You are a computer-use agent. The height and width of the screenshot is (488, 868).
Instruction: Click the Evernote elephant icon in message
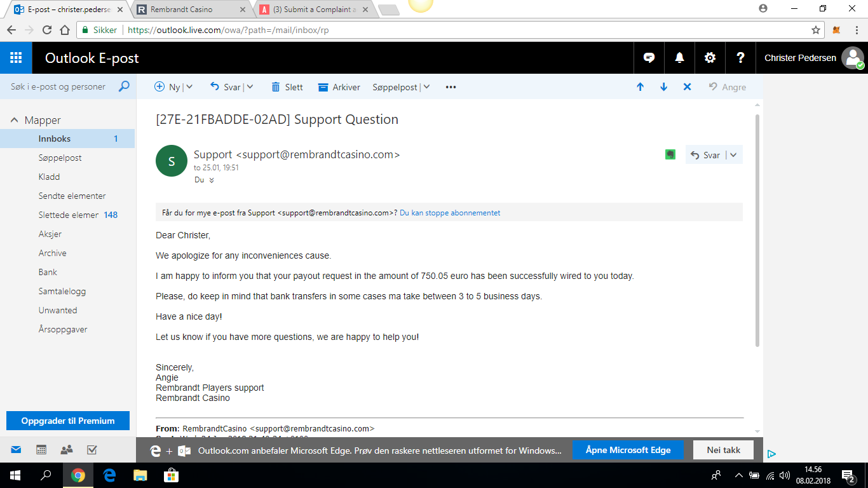tap(670, 154)
